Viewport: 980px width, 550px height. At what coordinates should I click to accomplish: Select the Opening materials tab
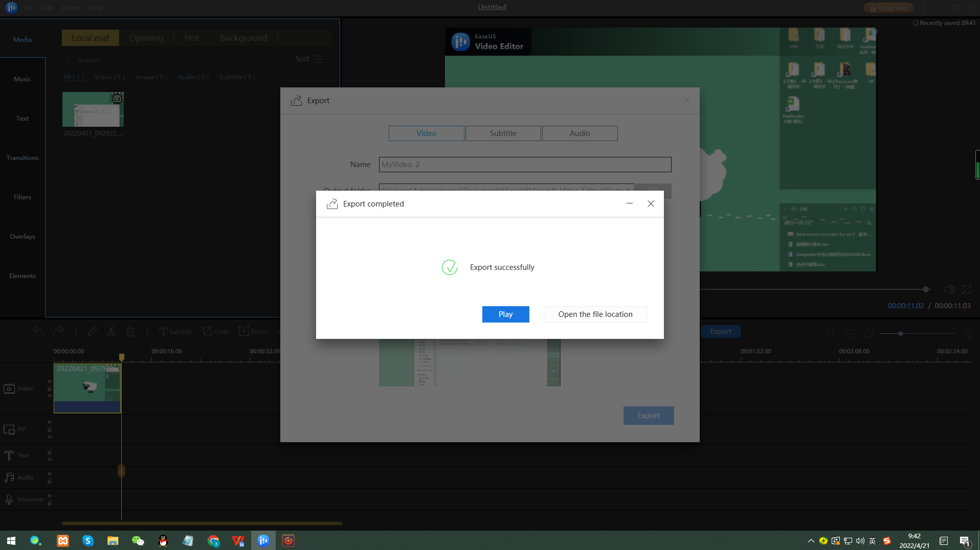point(146,38)
